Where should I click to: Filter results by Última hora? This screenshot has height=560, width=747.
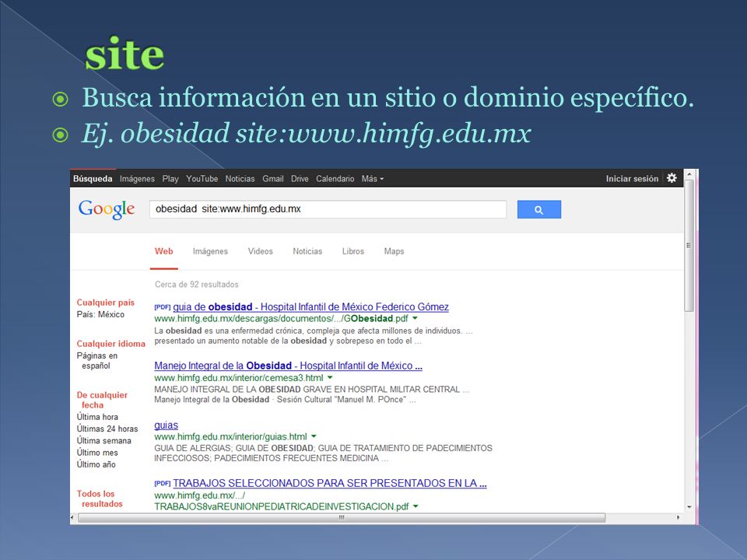[97, 417]
